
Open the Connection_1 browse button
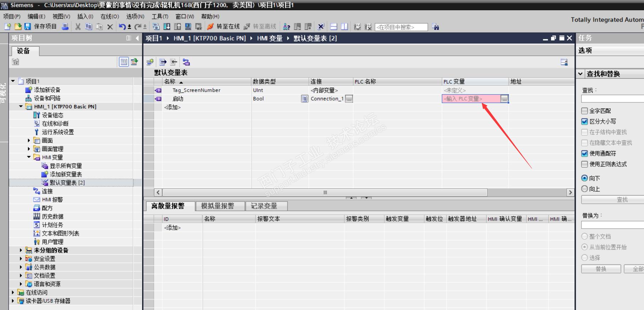(x=349, y=99)
